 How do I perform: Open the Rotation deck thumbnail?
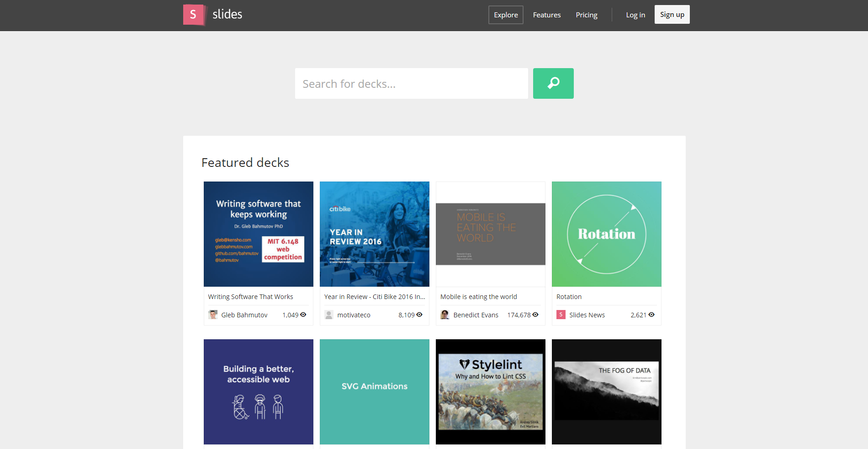(606, 234)
